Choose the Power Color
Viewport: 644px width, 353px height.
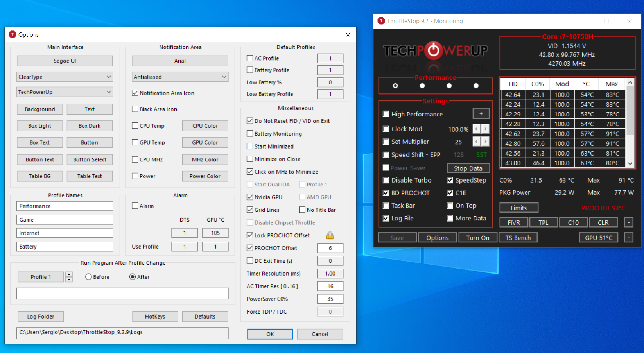205,176
